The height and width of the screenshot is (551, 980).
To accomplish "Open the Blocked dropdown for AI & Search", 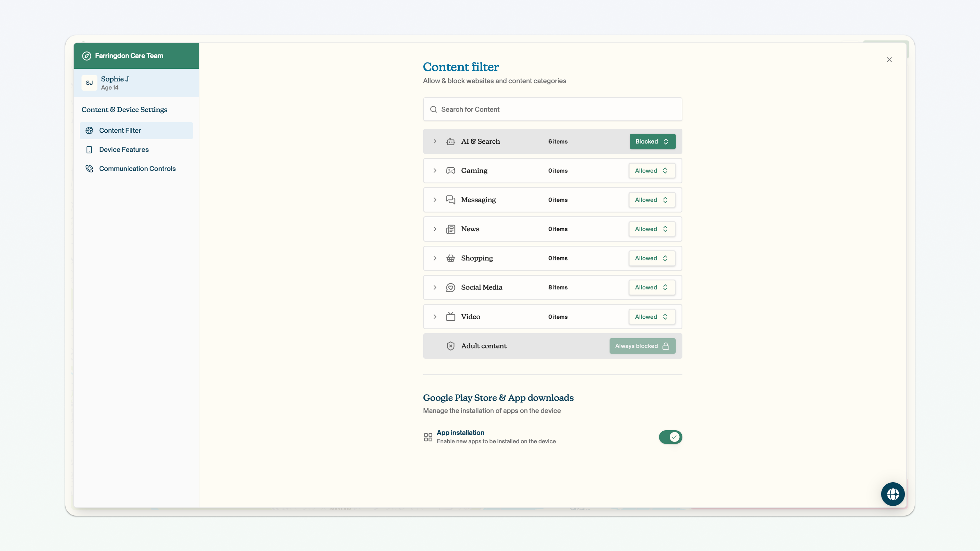I will pos(653,142).
